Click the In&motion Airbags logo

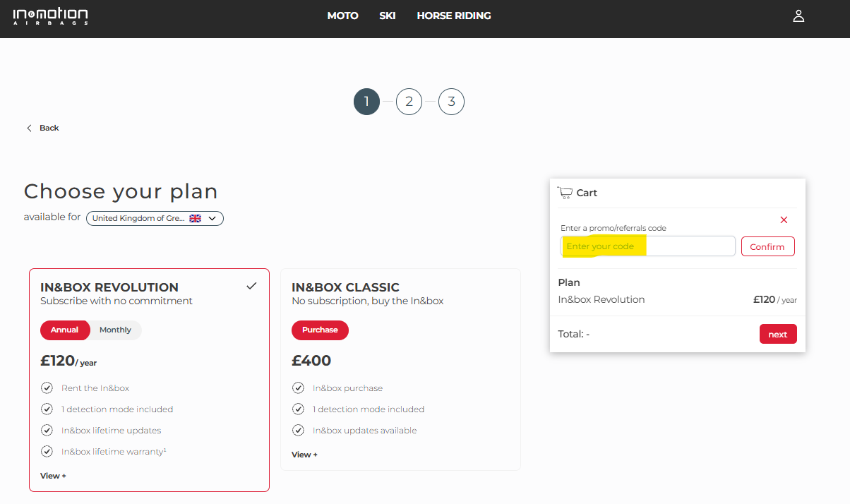pyautogui.click(x=50, y=16)
